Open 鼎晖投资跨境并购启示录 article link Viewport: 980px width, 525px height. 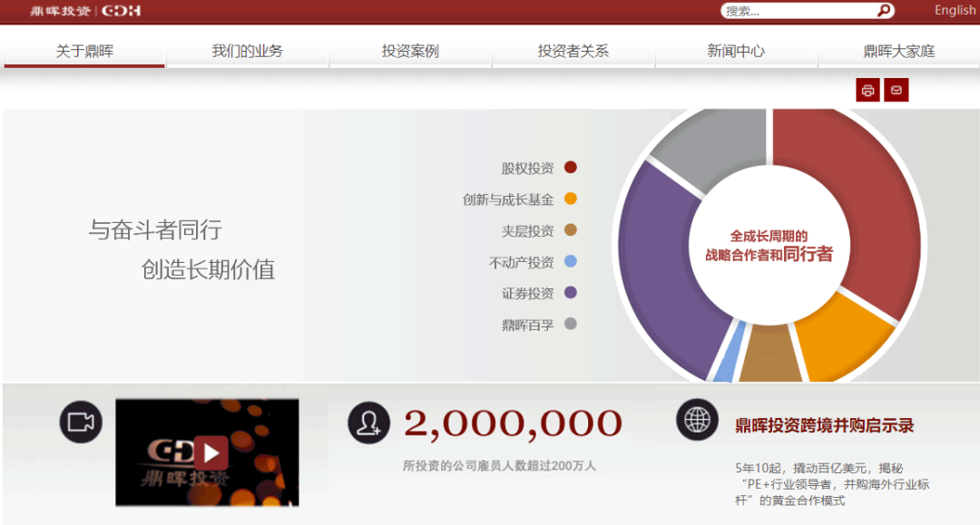pos(824,425)
